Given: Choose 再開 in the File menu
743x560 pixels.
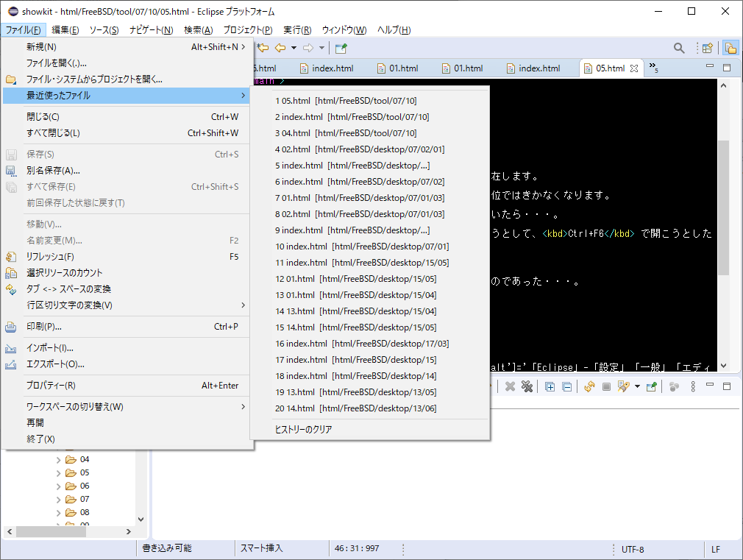Looking at the screenshot, I should 126,422.
